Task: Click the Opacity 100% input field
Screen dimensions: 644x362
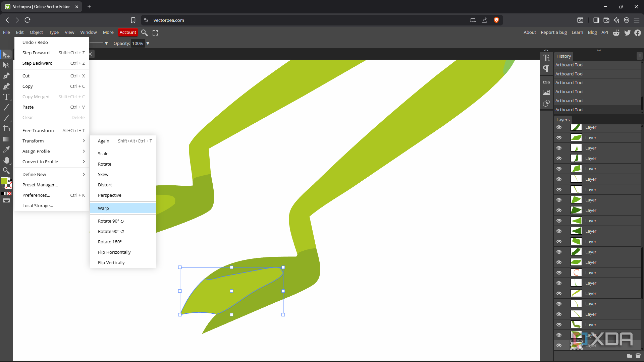Action: 138,43
